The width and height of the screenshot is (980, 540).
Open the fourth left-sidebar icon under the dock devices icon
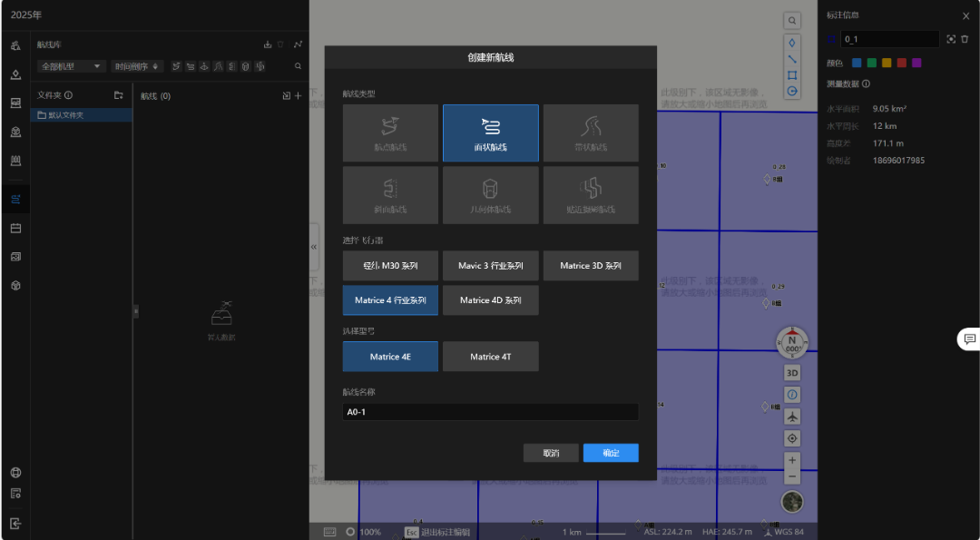coord(15,133)
